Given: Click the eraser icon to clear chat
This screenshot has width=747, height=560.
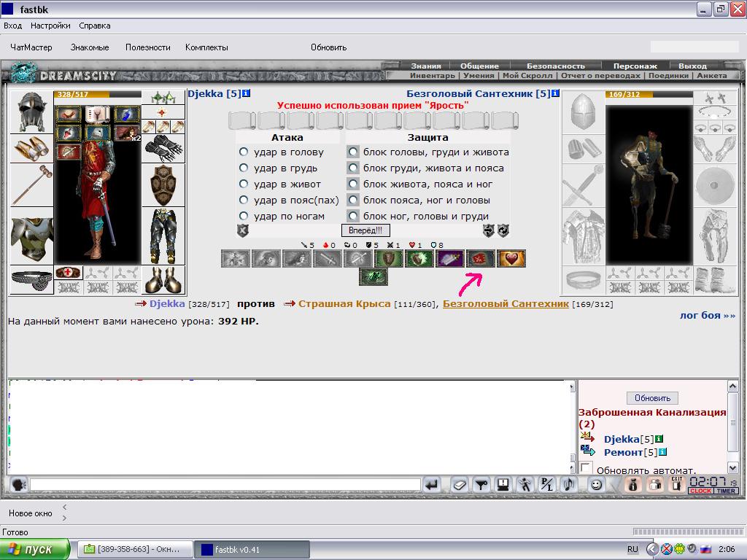Looking at the screenshot, I should [x=460, y=485].
